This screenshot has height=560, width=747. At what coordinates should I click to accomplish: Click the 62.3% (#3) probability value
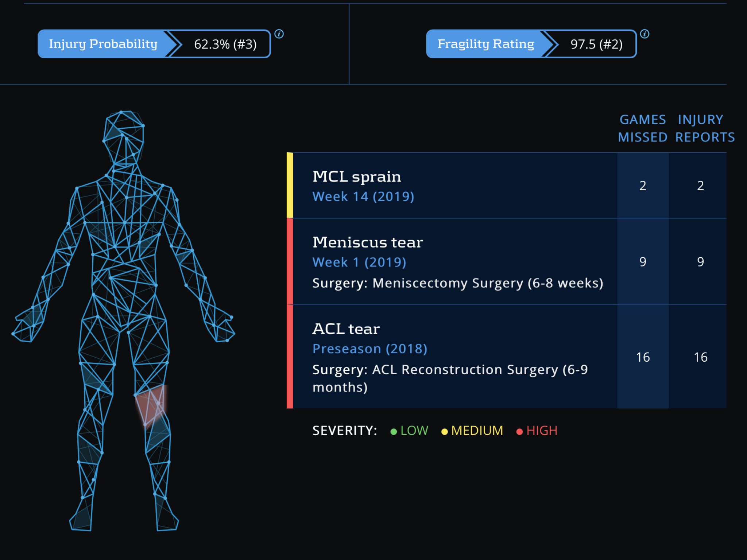tap(225, 44)
